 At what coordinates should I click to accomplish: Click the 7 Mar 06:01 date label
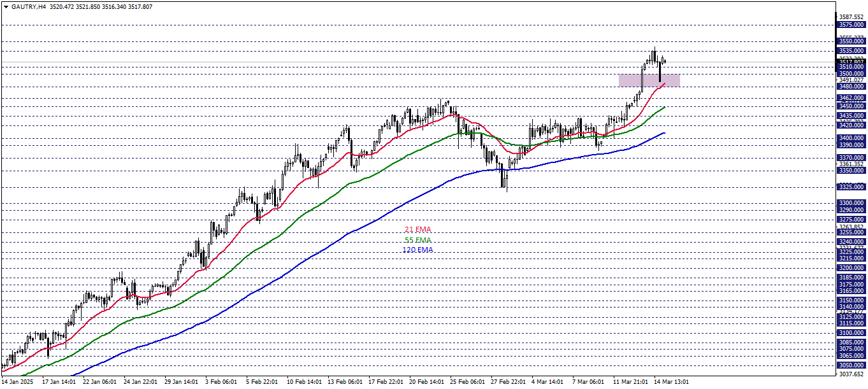[x=588, y=382]
